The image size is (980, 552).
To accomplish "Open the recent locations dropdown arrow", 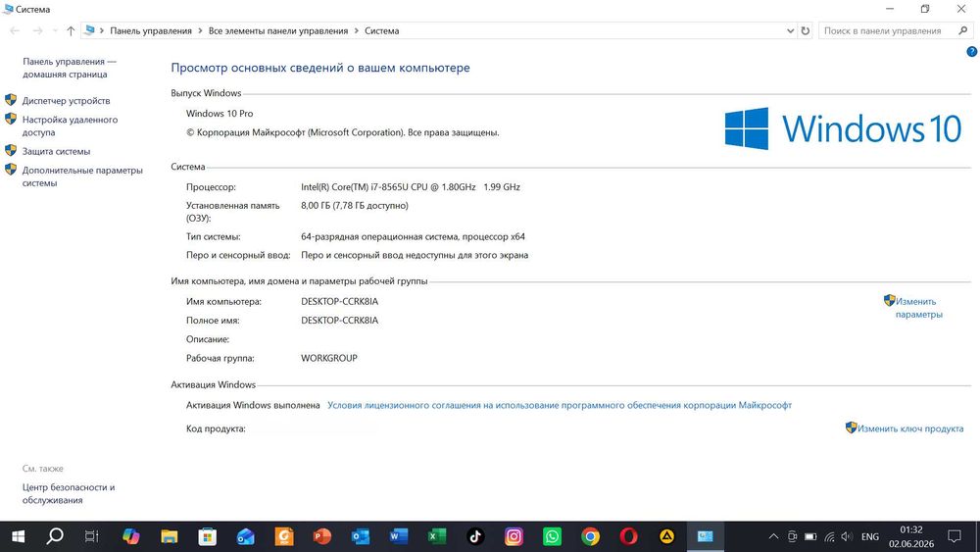I will click(55, 30).
